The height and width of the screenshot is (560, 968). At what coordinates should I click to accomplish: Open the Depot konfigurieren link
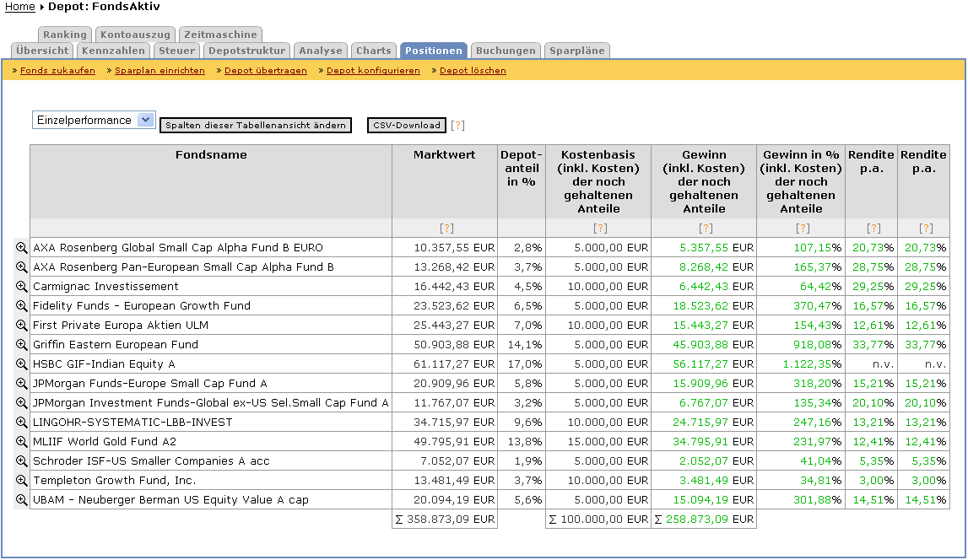pyautogui.click(x=373, y=71)
